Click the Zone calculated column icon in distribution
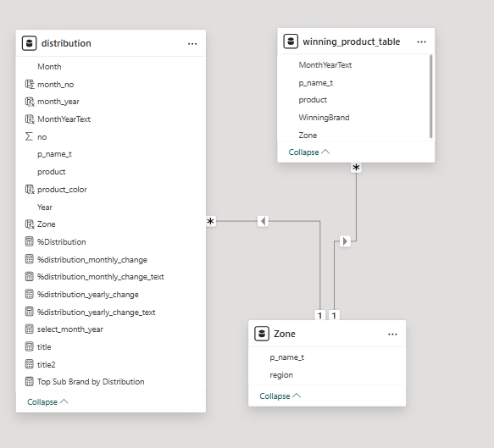The height and width of the screenshot is (448, 494). [x=30, y=224]
